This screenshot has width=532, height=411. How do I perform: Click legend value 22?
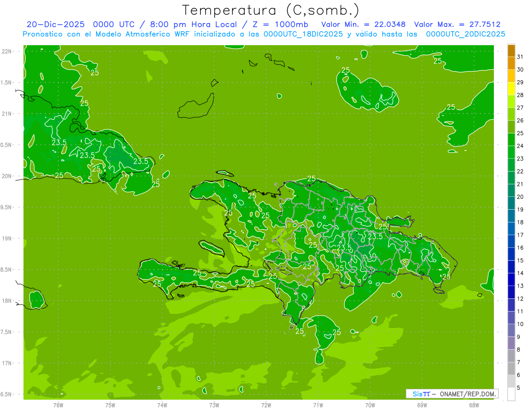coord(520,172)
